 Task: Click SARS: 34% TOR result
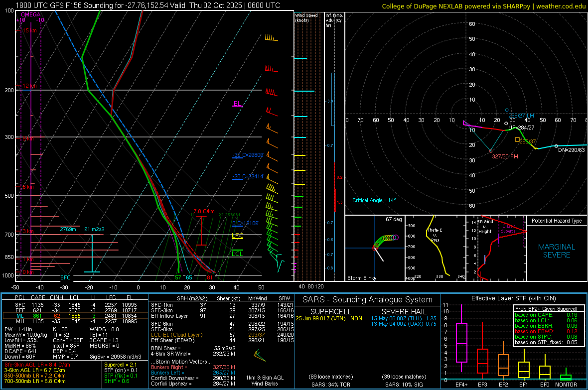pos(330,385)
